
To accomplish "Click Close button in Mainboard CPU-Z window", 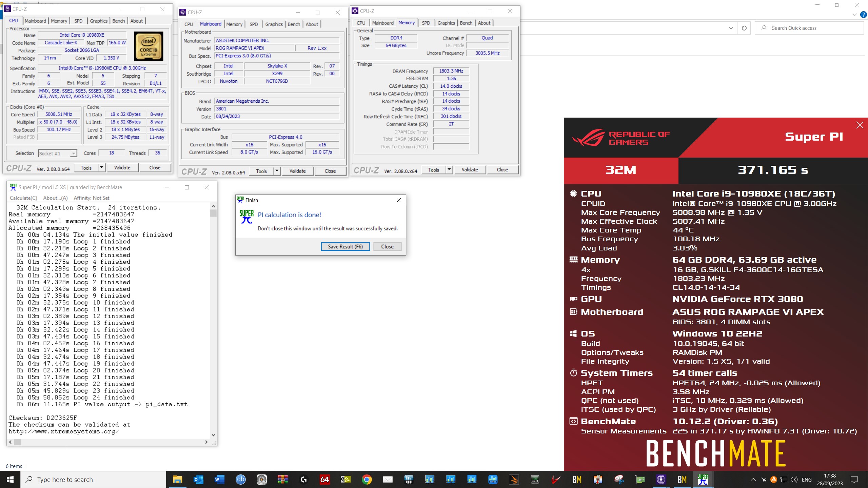I will (330, 171).
